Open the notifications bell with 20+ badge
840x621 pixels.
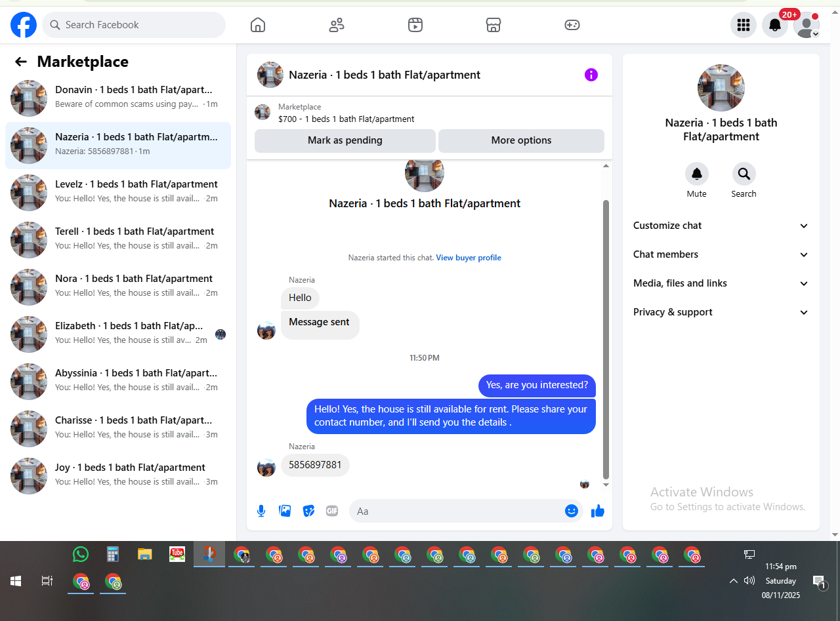(x=775, y=25)
